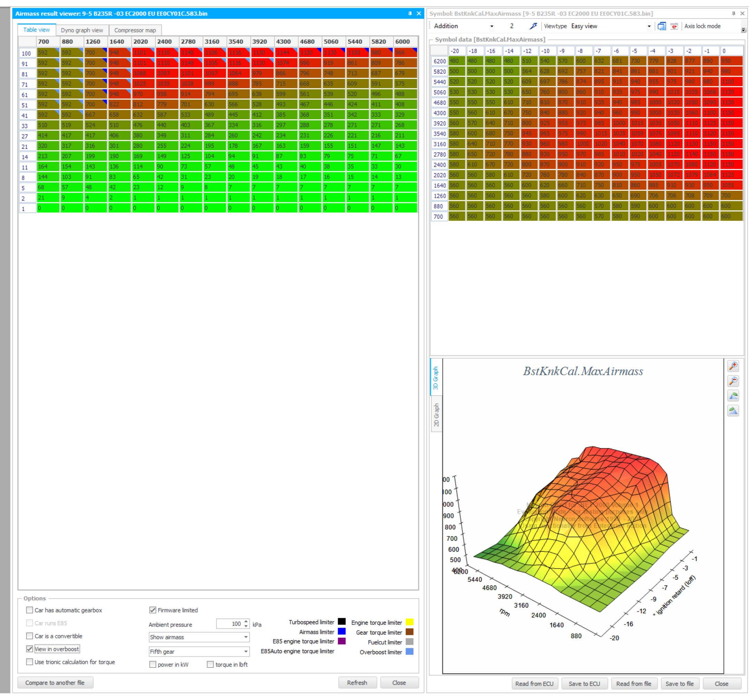Select the '-20' column header in symbol table
The height and width of the screenshot is (700, 751).
456,51
